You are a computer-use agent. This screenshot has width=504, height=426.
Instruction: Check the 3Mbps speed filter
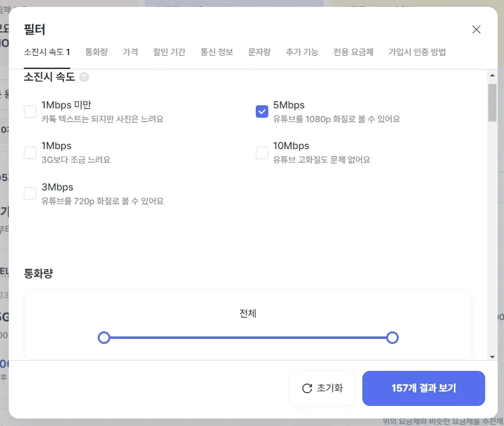(29, 193)
